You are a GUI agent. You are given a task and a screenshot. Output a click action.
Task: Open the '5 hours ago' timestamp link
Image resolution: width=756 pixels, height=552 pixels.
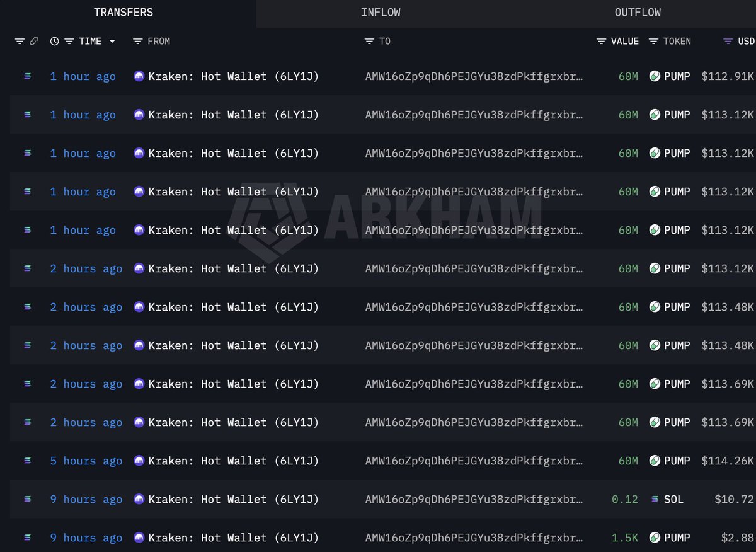tap(86, 461)
